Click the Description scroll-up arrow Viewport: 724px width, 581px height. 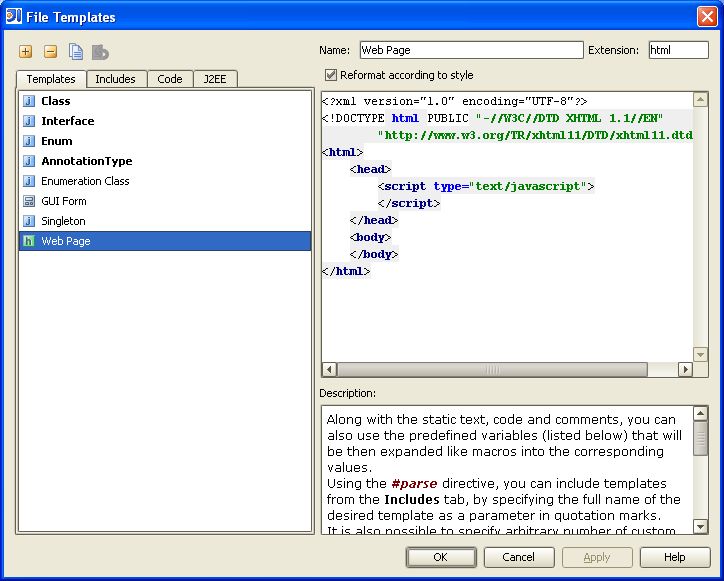(700, 413)
